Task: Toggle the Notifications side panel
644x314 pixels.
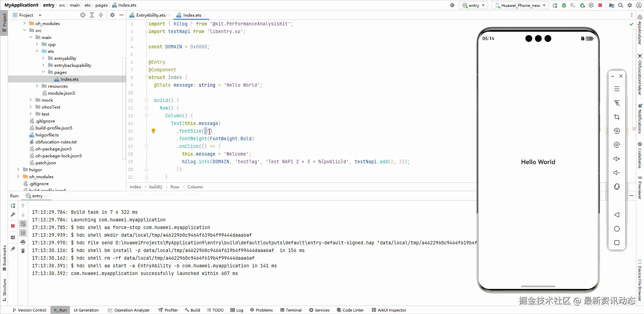Action: (x=639, y=118)
